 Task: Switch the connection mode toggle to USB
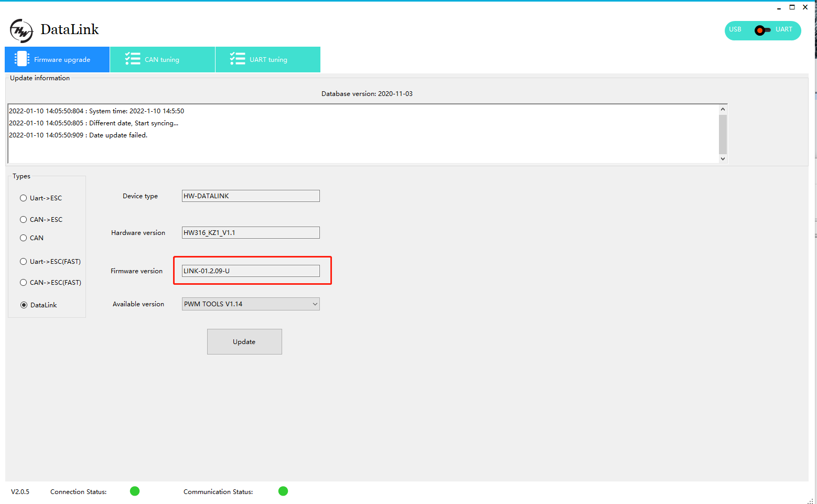click(x=735, y=30)
